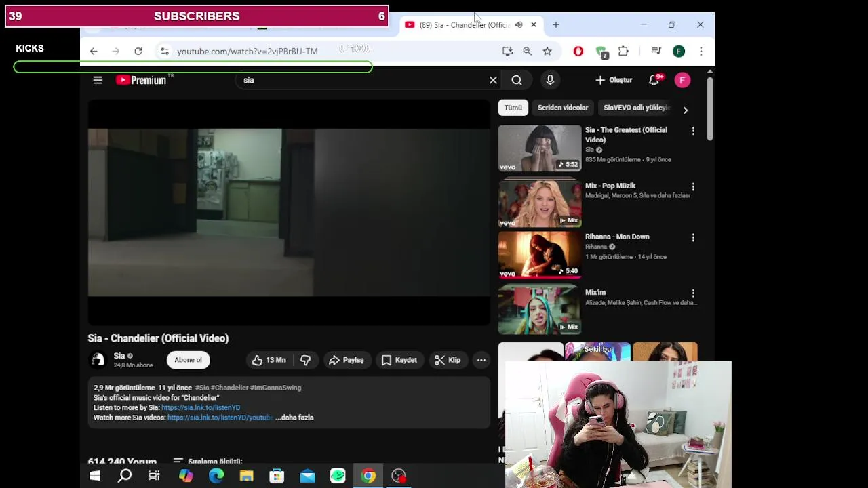Open a new Chrome tab

pos(555,24)
